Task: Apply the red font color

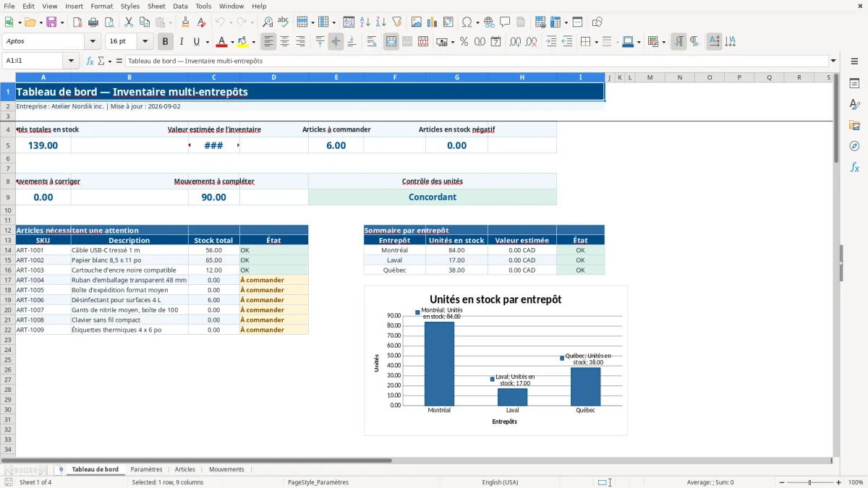Action: tap(222, 42)
